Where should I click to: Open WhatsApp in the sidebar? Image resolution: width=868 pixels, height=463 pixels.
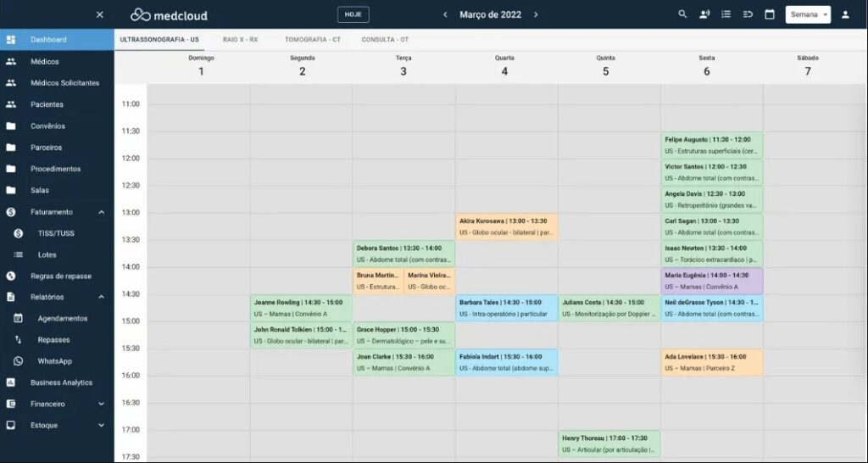point(54,361)
